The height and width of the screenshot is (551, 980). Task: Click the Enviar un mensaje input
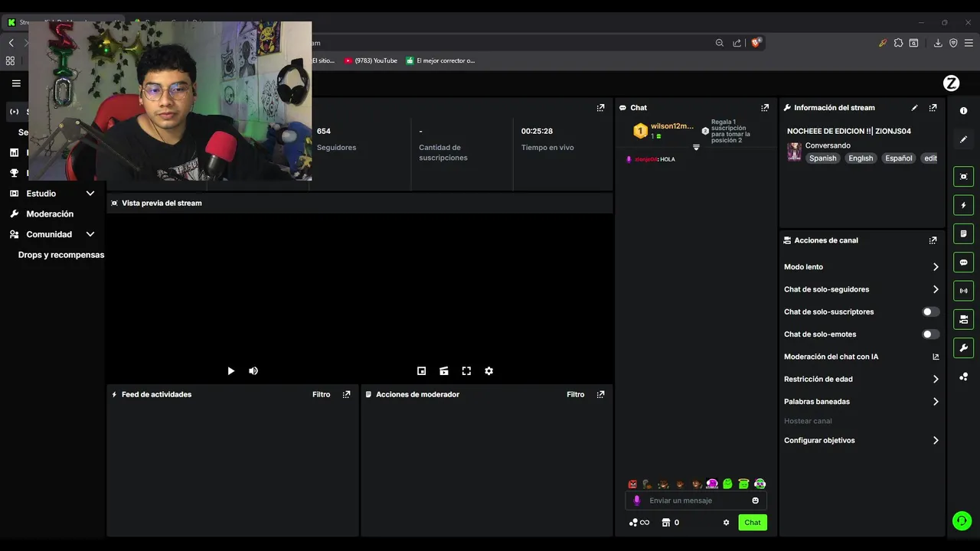click(696, 500)
